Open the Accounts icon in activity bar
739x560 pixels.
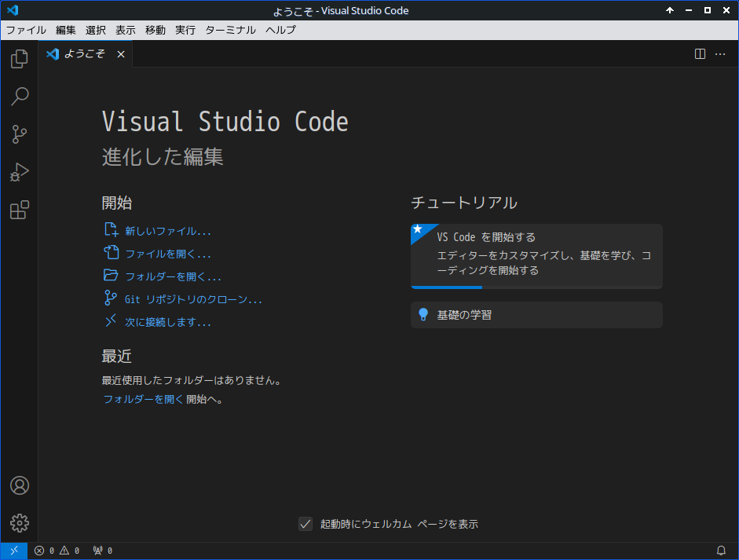(20, 485)
